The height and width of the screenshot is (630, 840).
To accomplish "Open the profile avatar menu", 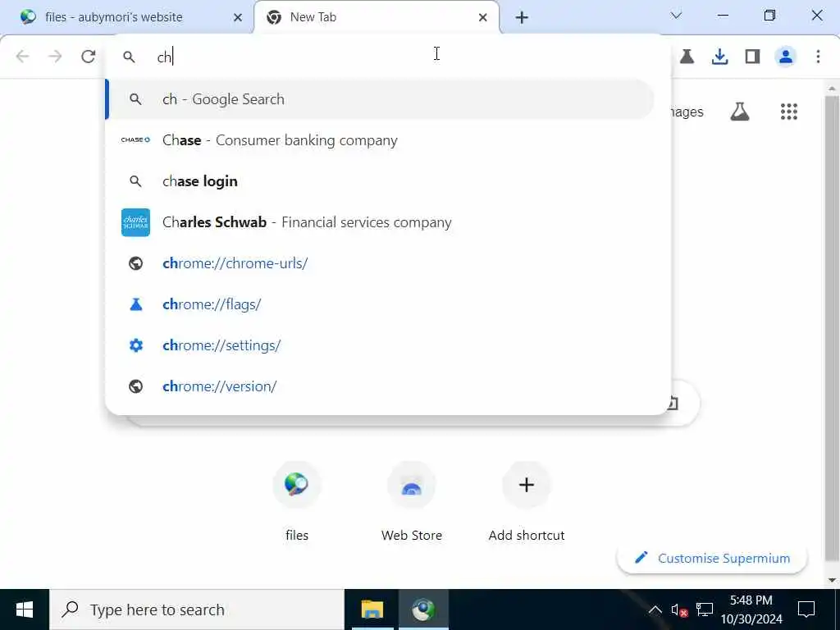I will click(x=785, y=57).
